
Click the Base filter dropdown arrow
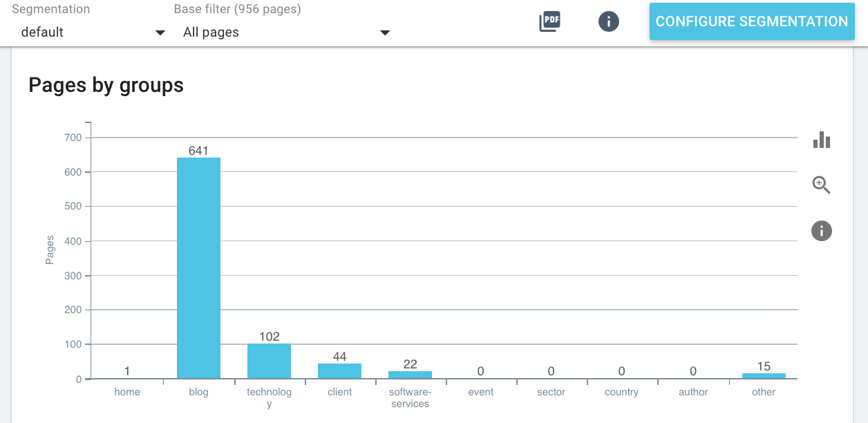(385, 32)
